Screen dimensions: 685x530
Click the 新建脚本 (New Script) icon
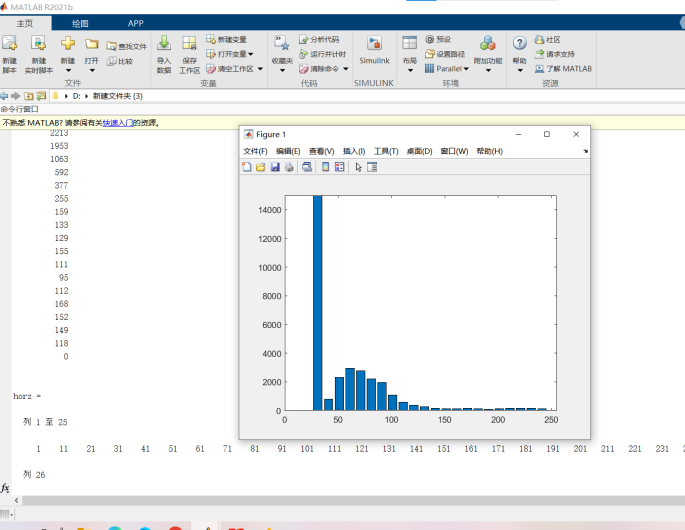click(10, 44)
